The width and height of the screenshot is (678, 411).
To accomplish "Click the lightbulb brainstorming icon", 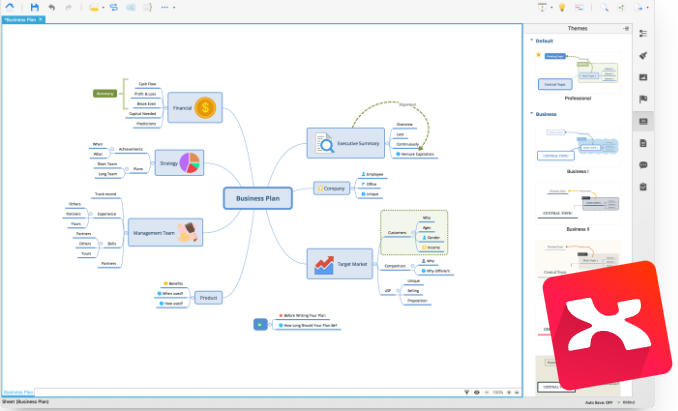I will click(x=562, y=7).
